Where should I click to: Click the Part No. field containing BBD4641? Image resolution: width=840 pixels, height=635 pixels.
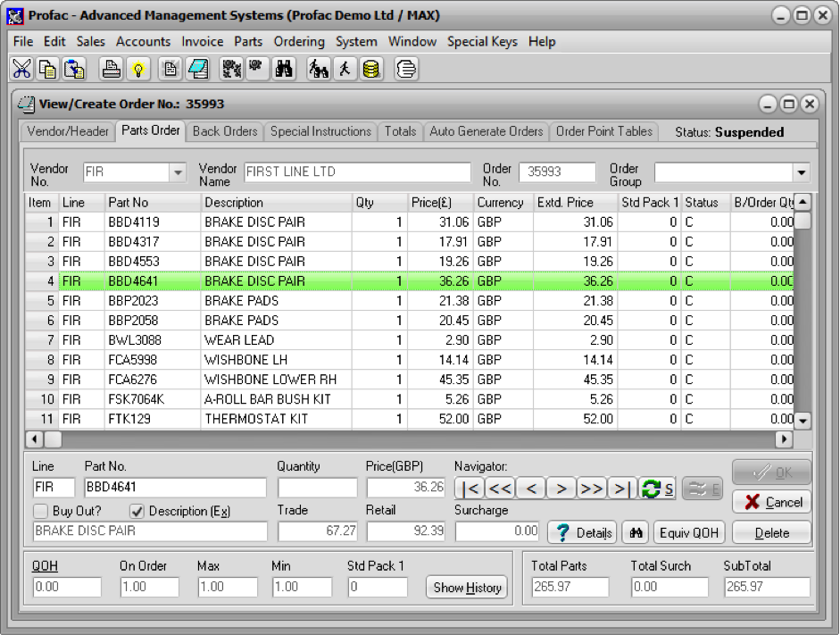(x=175, y=488)
